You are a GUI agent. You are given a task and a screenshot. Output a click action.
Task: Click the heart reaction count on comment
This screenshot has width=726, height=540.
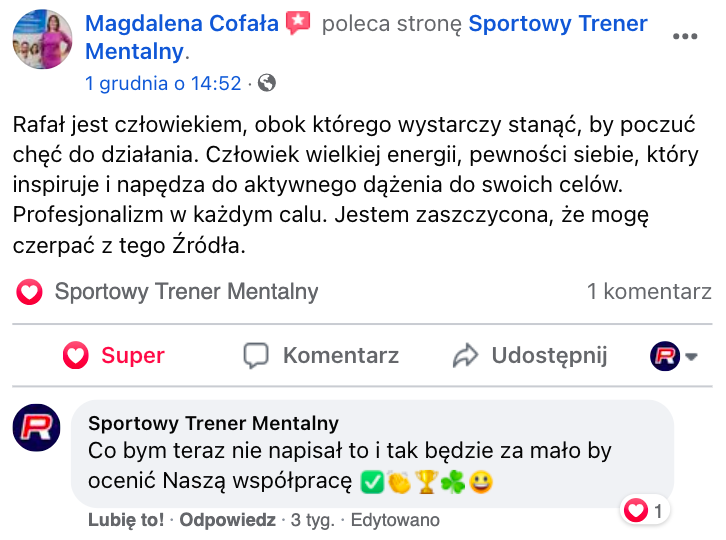645,511
